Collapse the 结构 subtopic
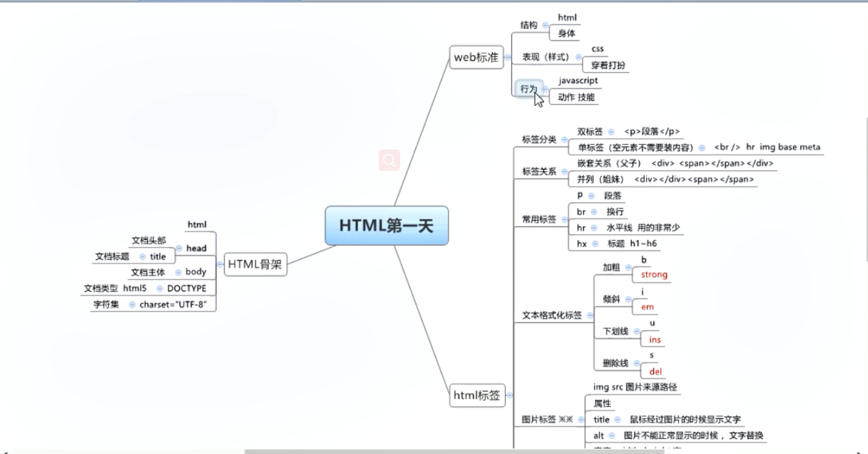Screen dimensions: 868x454 546,25
